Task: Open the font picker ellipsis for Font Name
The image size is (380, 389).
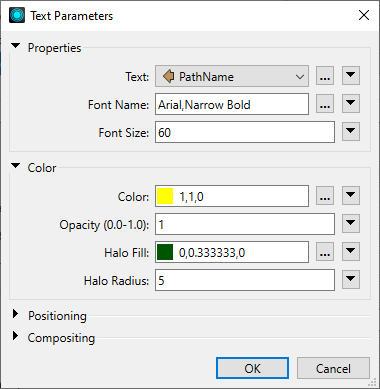Action: 325,104
